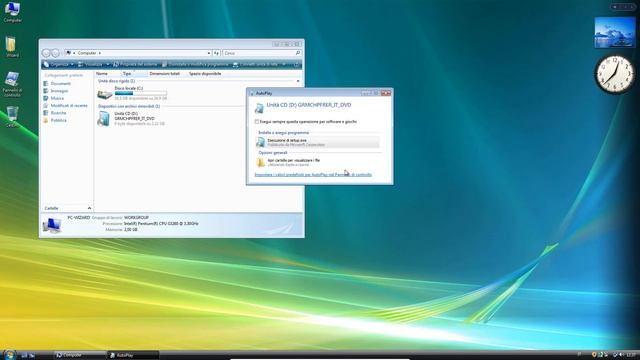Viewport: 640px width, 360px height.
Task: Choose Apri cartella per visualizzare i file
Action: tap(317, 162)
